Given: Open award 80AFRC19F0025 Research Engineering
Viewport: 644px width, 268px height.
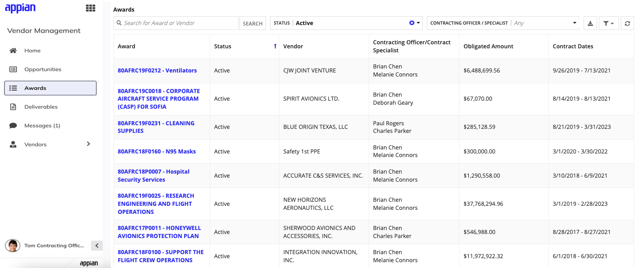Looking at the screenshot, I should click(156, 204).
